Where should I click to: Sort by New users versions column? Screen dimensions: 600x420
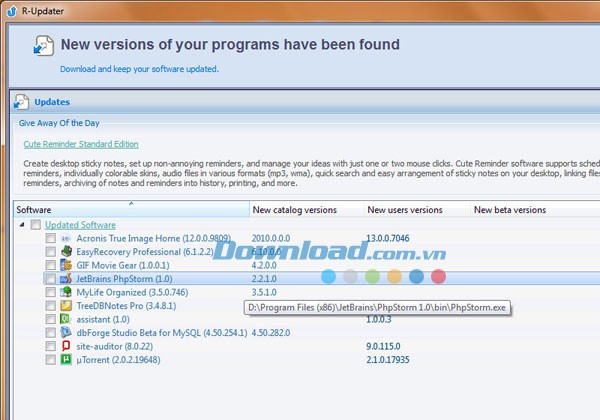pos(417,210)
